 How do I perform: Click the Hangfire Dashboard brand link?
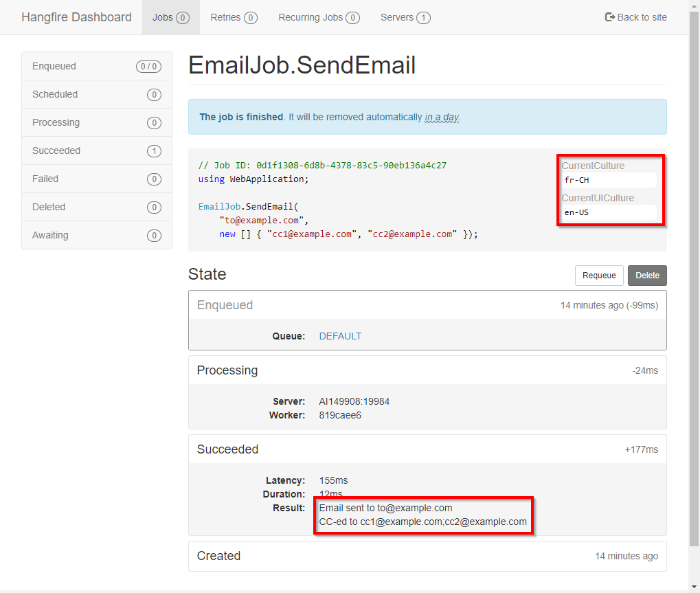point(76,17)
